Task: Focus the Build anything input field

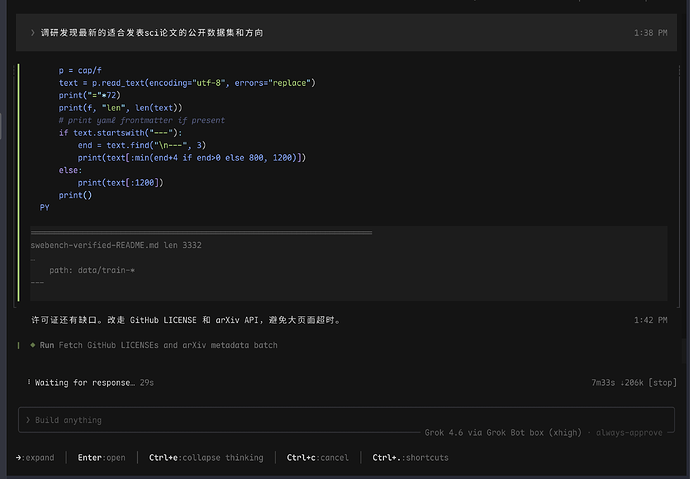Action: pos(346,420)
